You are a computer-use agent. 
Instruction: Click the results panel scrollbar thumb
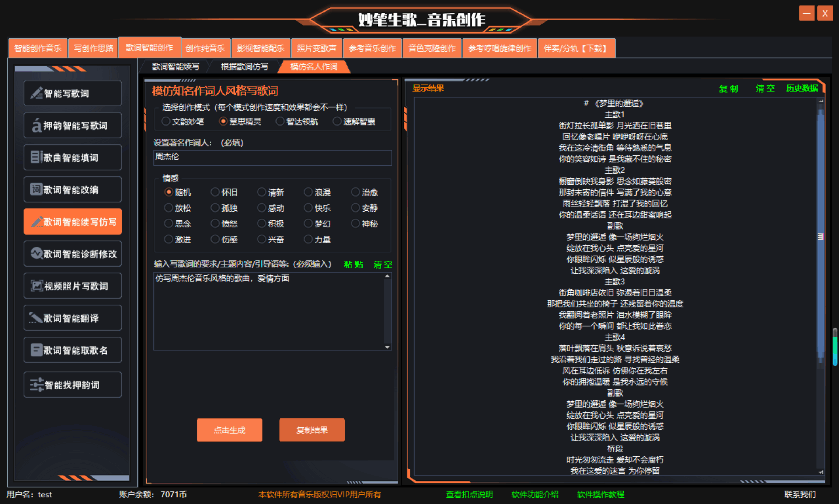[x=821, y=236]
